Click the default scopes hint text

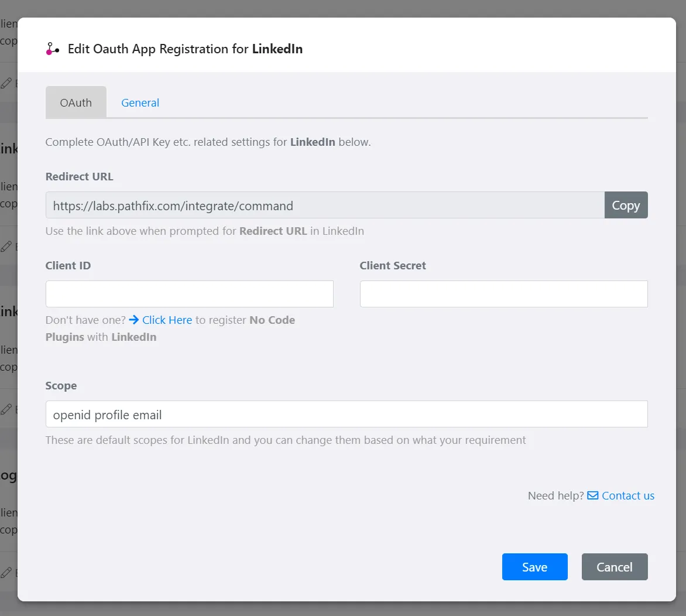click(286, 440)
